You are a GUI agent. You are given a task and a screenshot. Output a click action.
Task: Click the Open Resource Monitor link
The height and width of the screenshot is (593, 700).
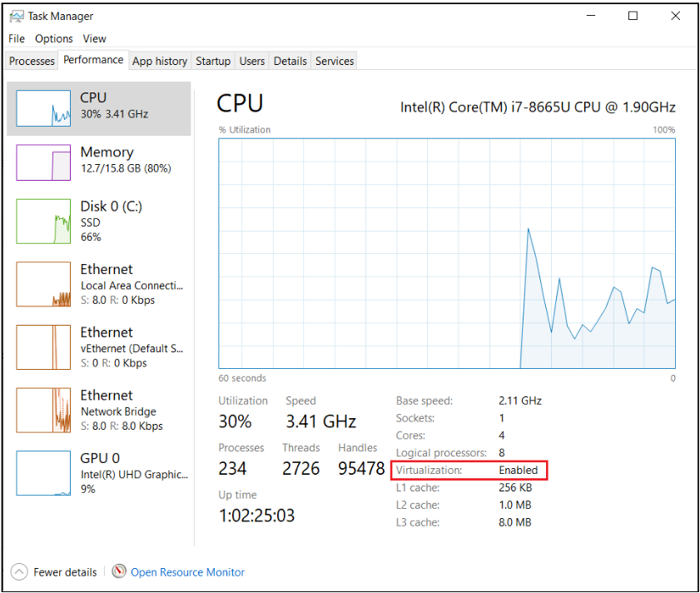pyautogui.click(x=187, y=572)
